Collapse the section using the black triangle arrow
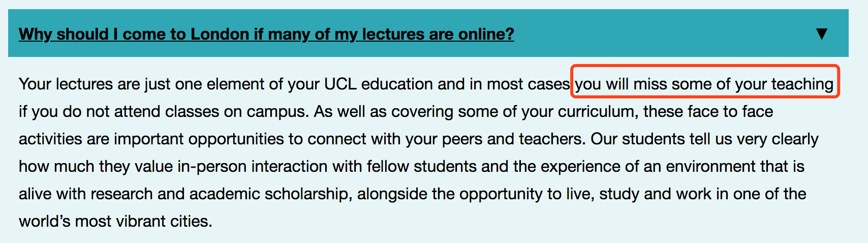868x243 pixels. coord(822,34)
